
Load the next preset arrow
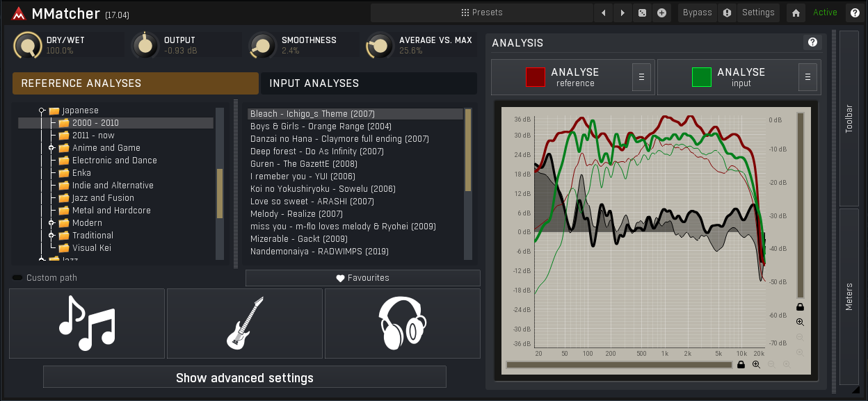[622, 13]
